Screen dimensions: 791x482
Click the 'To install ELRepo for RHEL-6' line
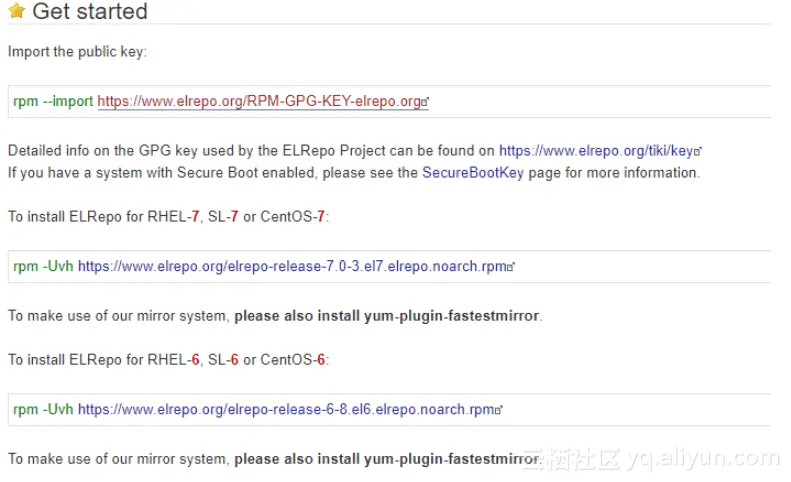(x=167, y=359)
